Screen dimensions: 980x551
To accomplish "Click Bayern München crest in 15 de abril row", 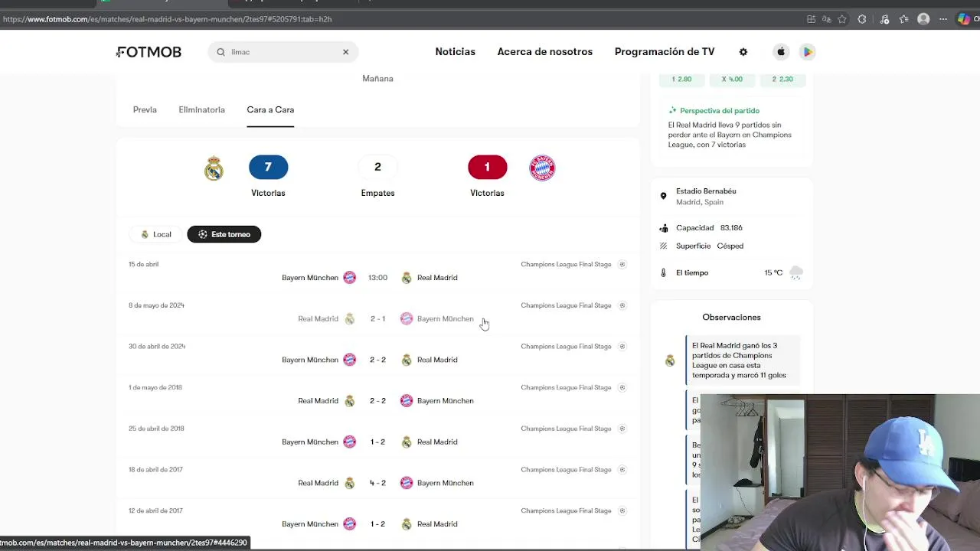I will point(349,278).
